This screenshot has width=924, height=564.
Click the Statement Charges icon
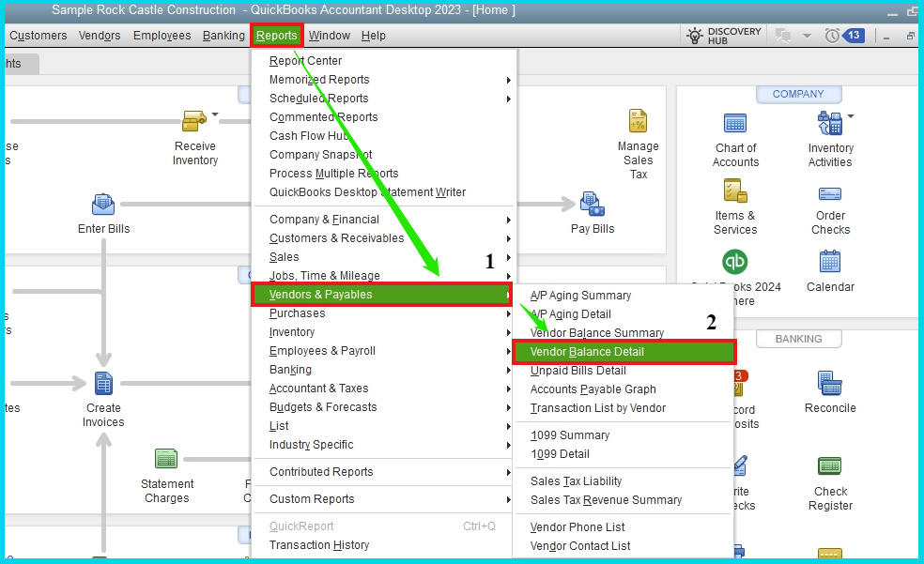[166, 459]
